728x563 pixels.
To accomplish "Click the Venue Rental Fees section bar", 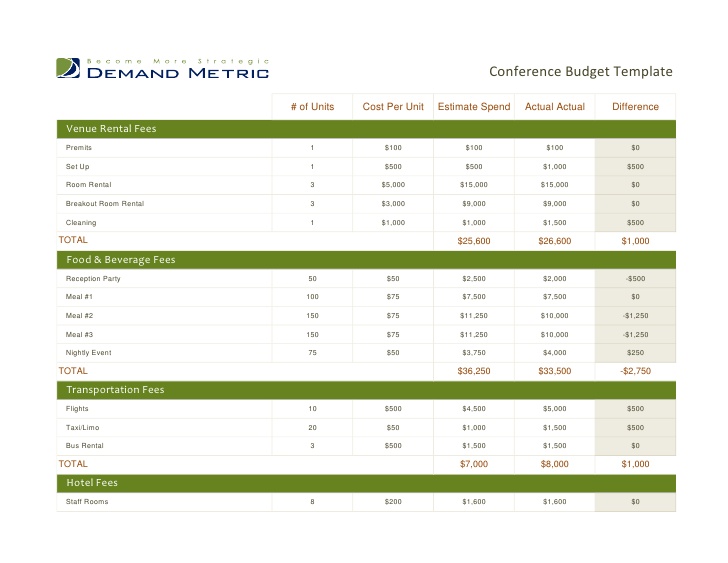I will pyautogui.click(x=366, y=129).
